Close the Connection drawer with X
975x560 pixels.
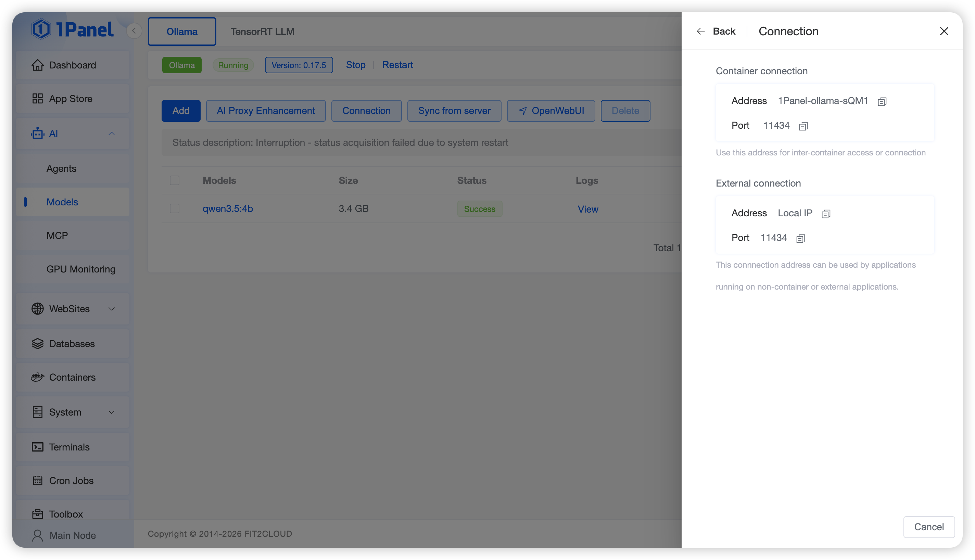pos(944,31)
